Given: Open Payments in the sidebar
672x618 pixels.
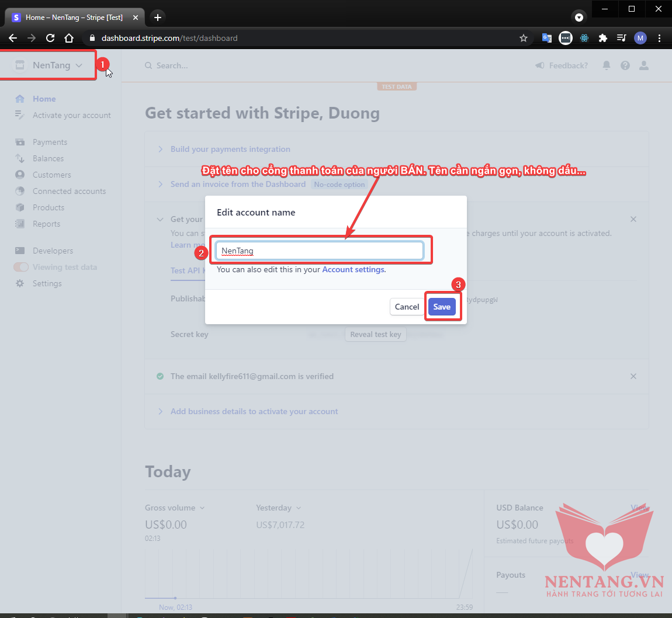Looking at the screenshot, I should click(50, 142).
